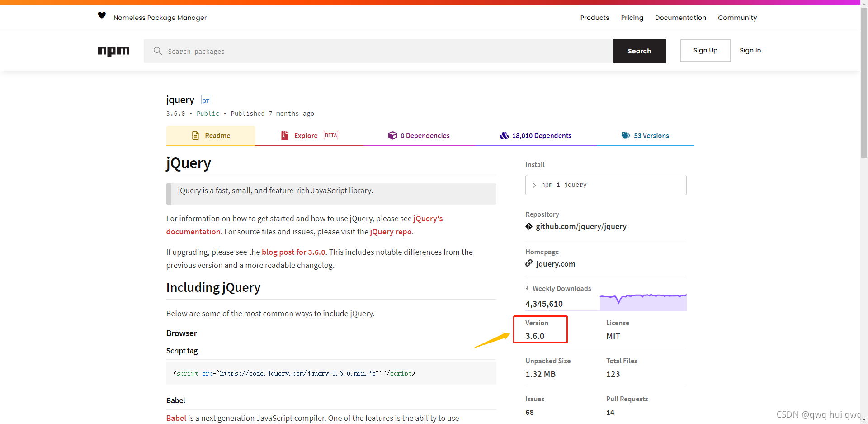This screenshot has width=868, height=424.
Task: Click the weekly downloads sparkline chart
Action: pyautogui.click(x=643, y=302)
